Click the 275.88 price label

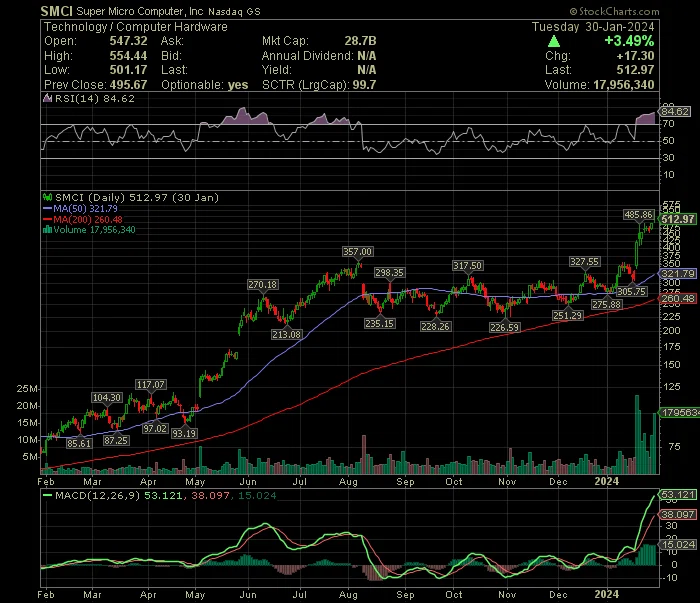coord(607,305)
